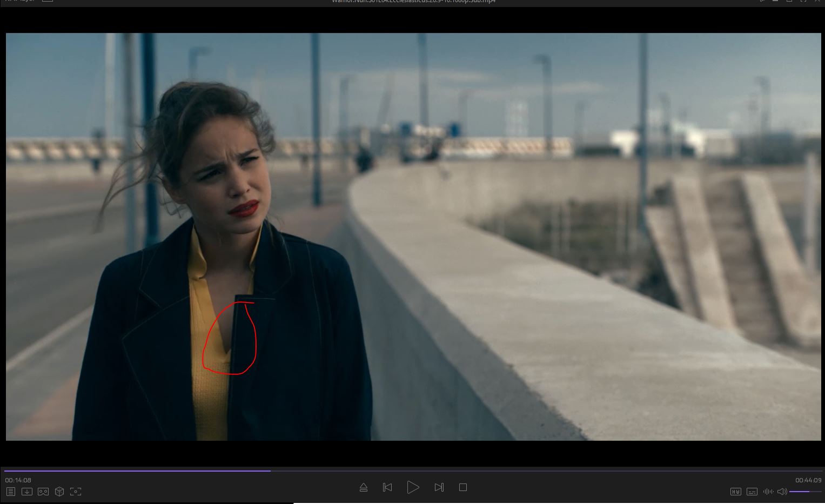Click the download video icon

(26, 492)
